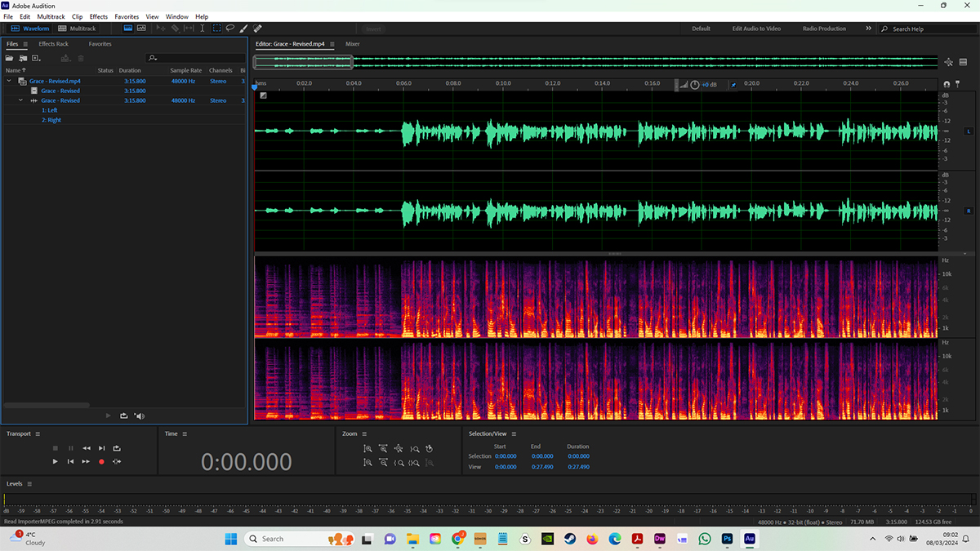Viewport: 980px width, 551px height.
Task: Select the 2: Right channel row
Action: pyautogui.click(x=51, y=120)
